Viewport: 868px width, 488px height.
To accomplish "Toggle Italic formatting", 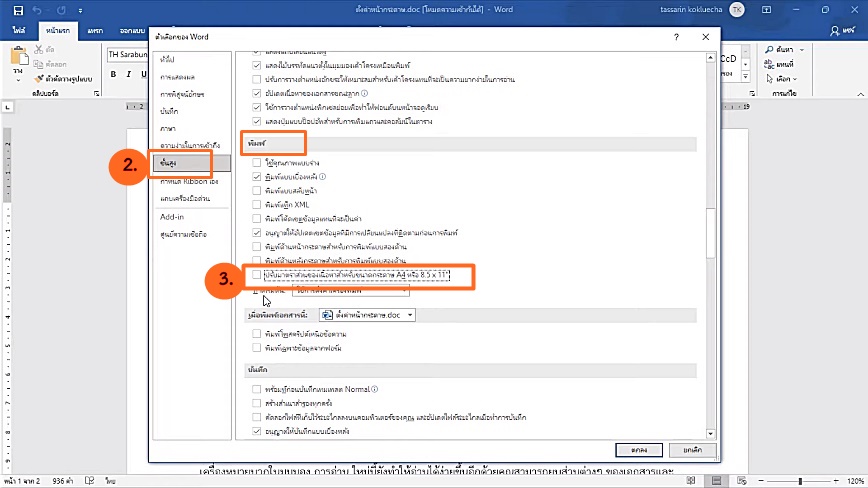I will pyautogui.click(x=128, y=74).
